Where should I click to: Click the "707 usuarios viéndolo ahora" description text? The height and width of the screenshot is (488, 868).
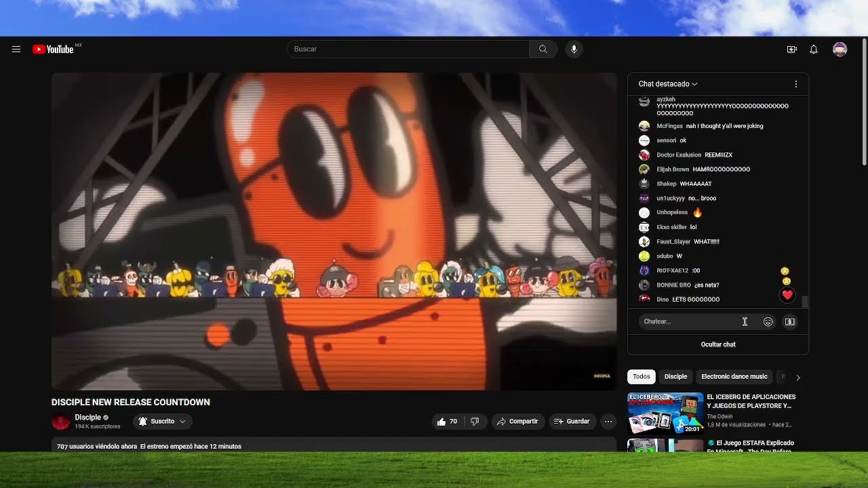click(97, 447)
